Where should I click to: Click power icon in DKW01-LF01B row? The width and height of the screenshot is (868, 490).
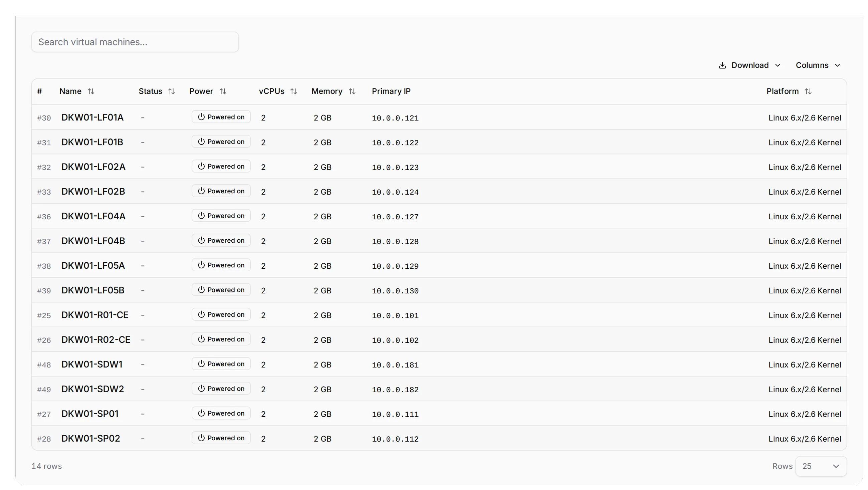[201, 142]
